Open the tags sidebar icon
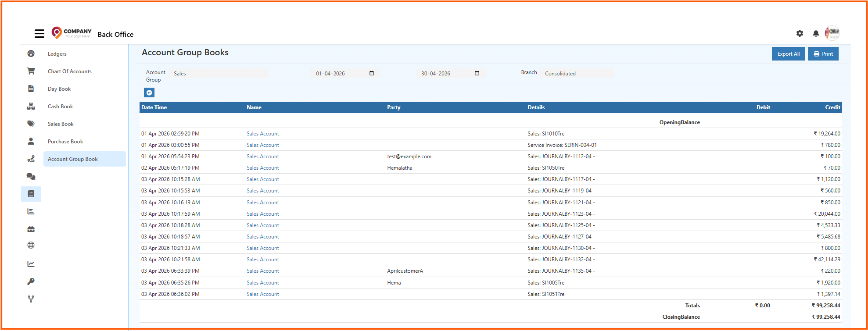Screen dimensions: 868x331 pyautogui.click(x=31, y=124)
